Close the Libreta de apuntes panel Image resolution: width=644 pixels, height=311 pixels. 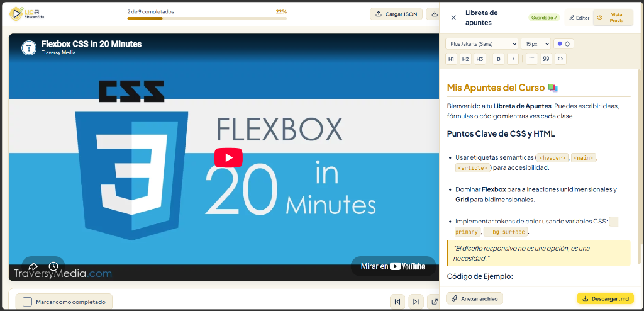[453, 18]
